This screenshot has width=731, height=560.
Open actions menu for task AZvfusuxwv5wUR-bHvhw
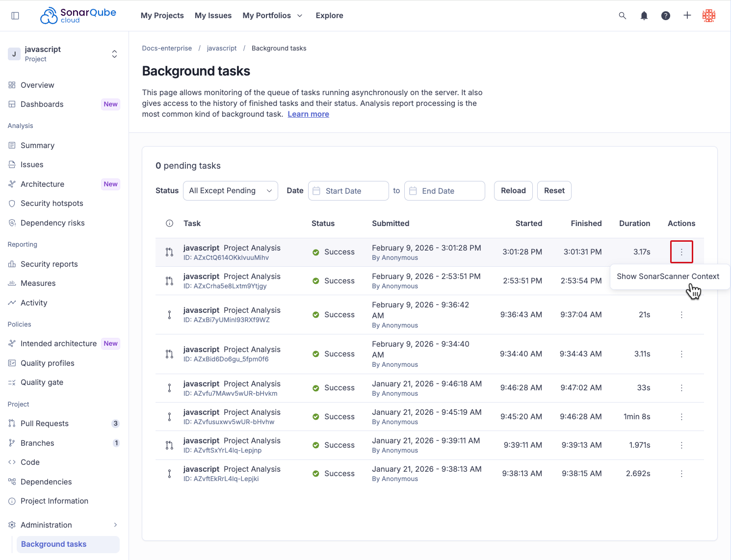681,417
